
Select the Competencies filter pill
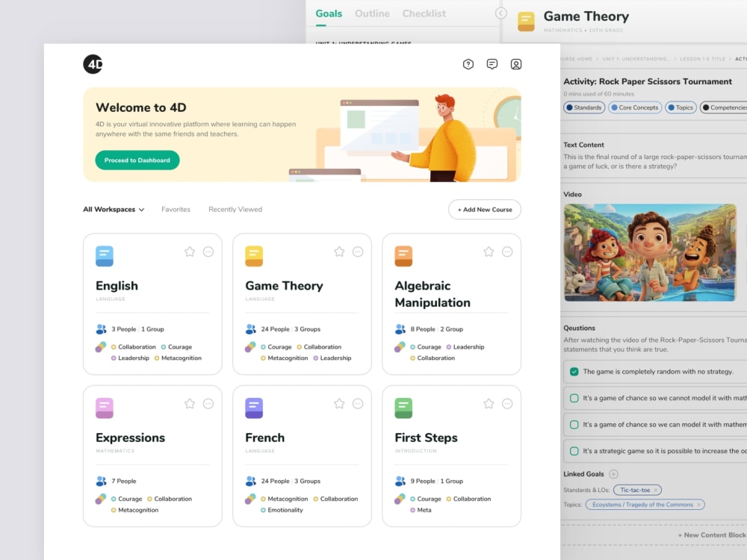723,108
